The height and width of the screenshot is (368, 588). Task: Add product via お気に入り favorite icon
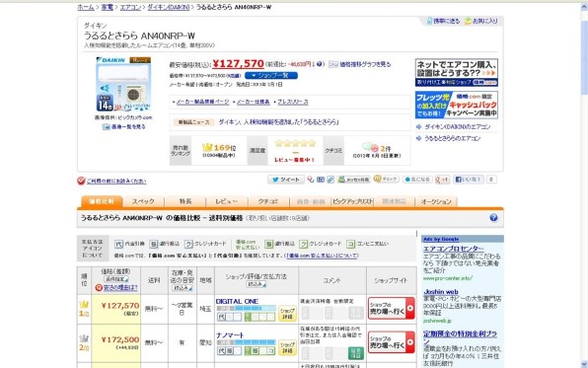(x=468, y=21)
